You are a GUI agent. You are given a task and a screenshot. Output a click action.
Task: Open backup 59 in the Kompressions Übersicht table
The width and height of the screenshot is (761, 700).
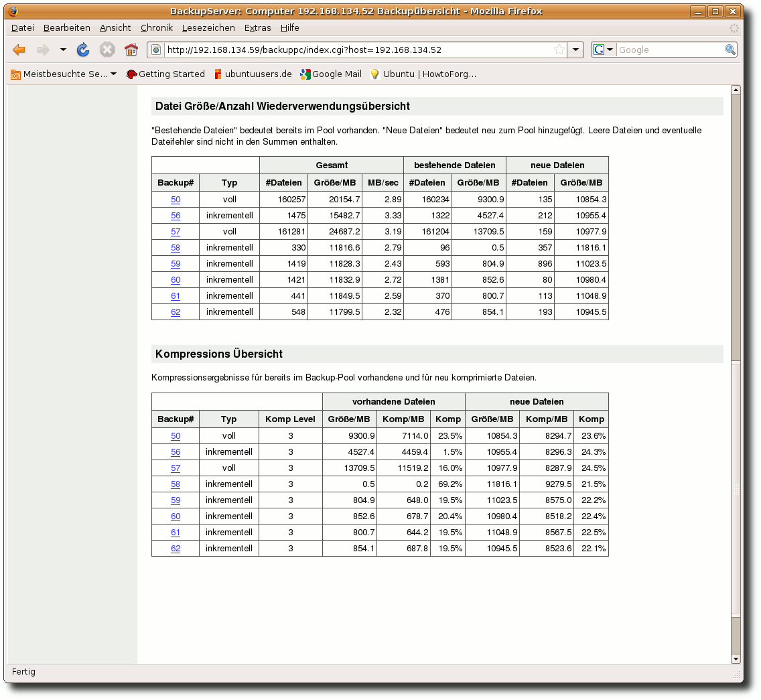pyautogui.click(x=176, y=500)
